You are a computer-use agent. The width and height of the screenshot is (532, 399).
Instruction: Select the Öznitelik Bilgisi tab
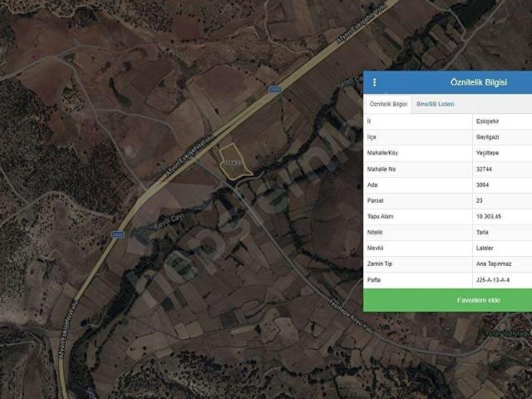tap(388, 104)
